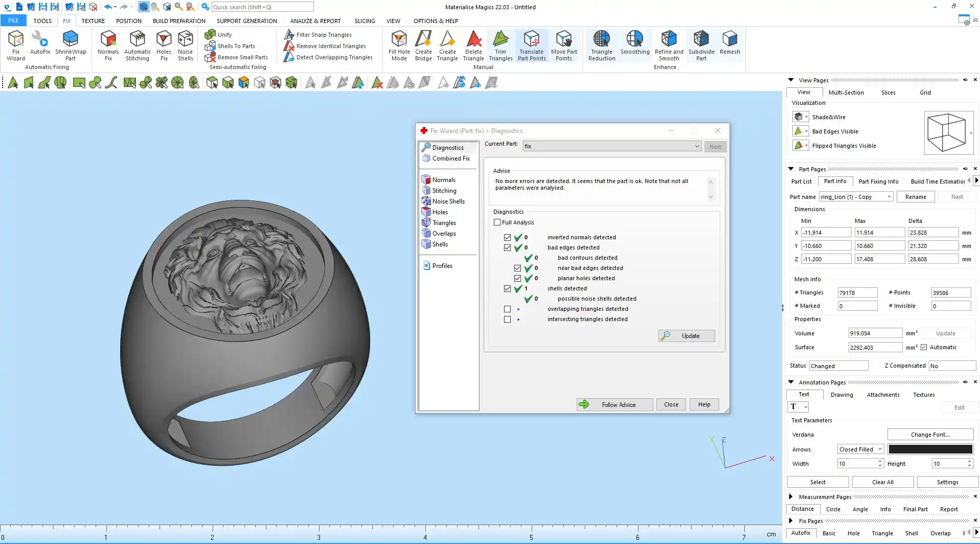Check overlapping triangles detected option

507,309
